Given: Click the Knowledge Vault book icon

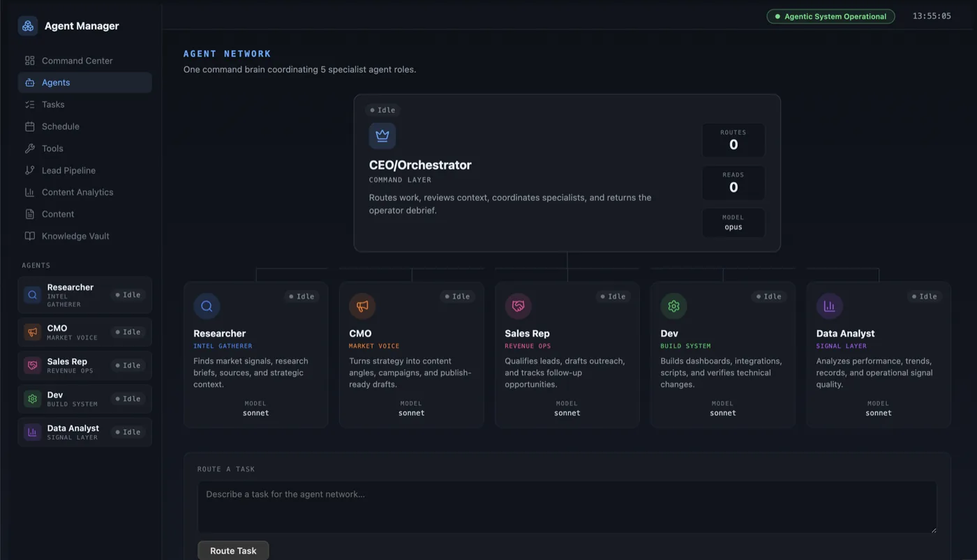Looking at the screenshot, I should pyautogui.click(x=29, y=236).
